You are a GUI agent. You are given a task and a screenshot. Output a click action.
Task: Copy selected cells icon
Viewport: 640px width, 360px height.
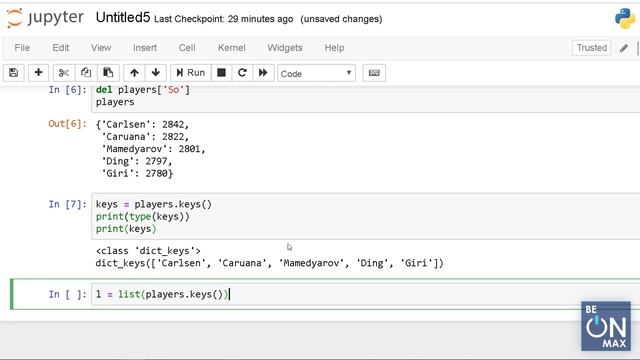pos(86,73)
